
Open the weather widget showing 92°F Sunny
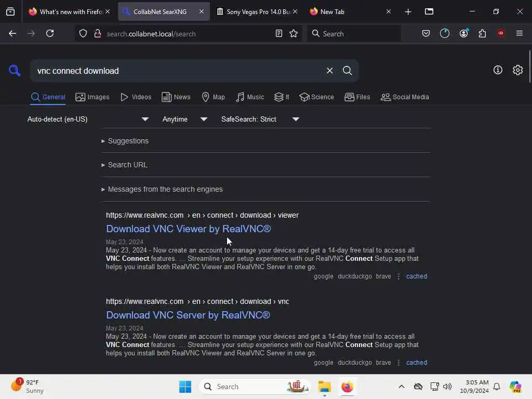27,387
